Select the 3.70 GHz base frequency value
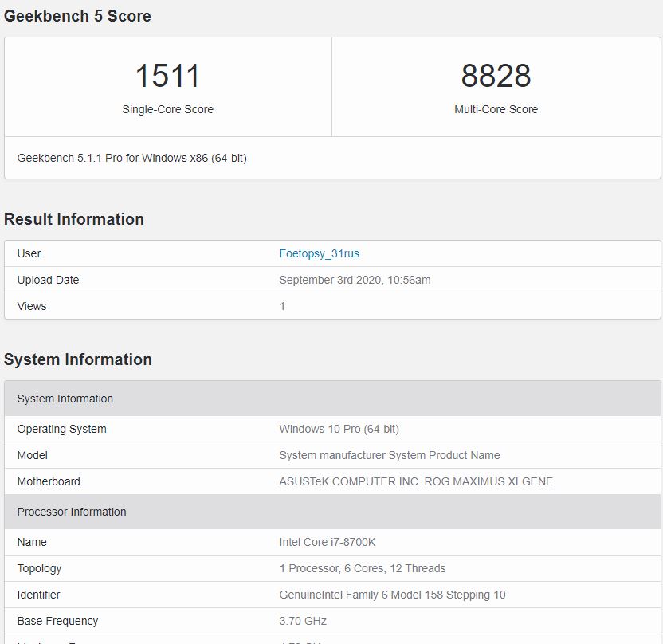Screen dimensions: 663x644 pos(303,621)
